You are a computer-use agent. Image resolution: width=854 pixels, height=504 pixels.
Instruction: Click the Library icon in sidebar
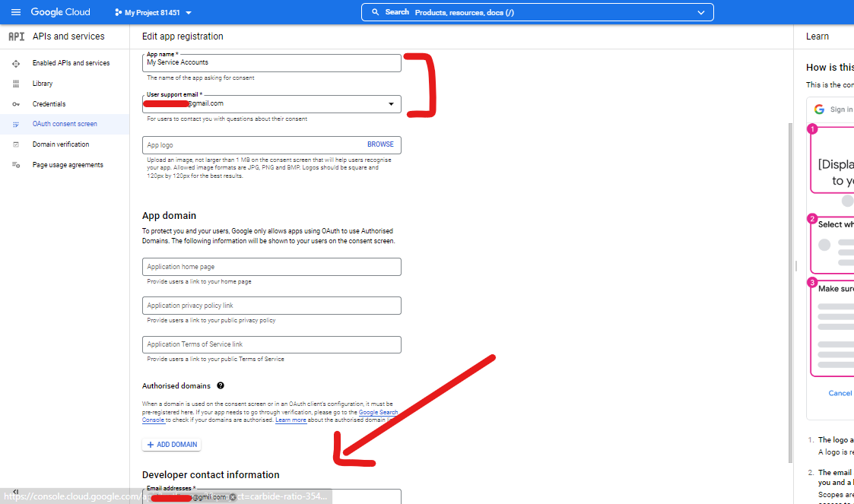click(16, 84)
